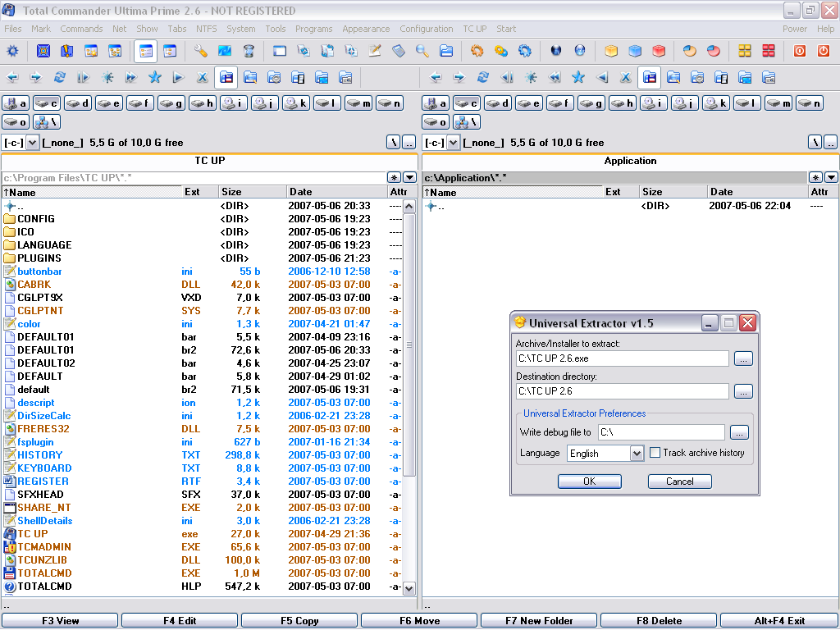840x630 pixels.
Task: Click the Write debug file to field
Action: (662, 431)
